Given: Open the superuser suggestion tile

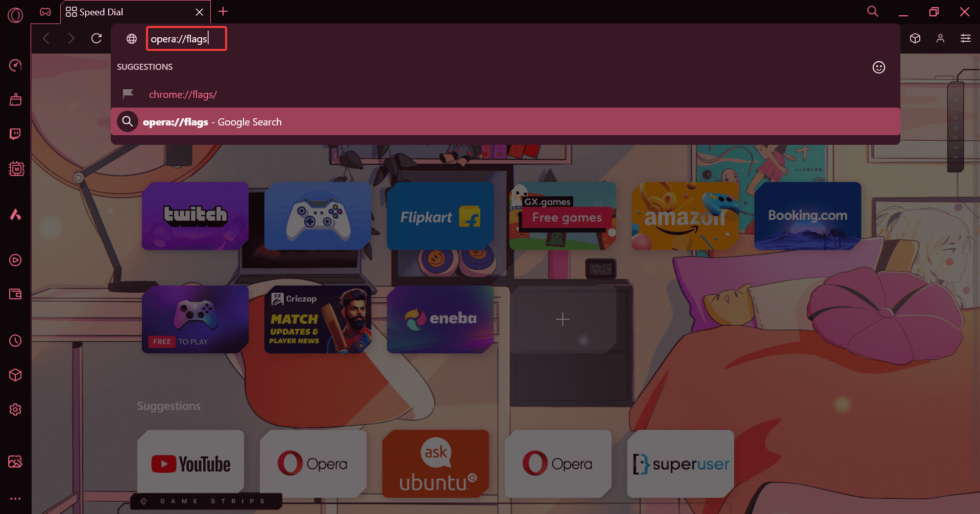Looking at the screenshot, I should pos(680,464).
